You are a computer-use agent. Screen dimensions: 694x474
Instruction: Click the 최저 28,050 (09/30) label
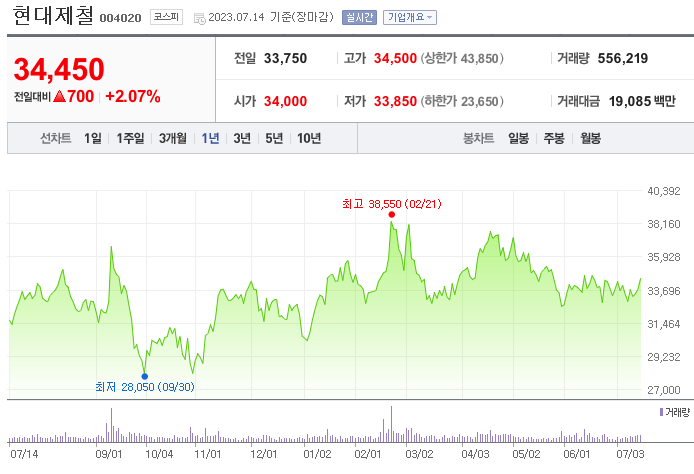pyautogui.click(x=145, y=387)
